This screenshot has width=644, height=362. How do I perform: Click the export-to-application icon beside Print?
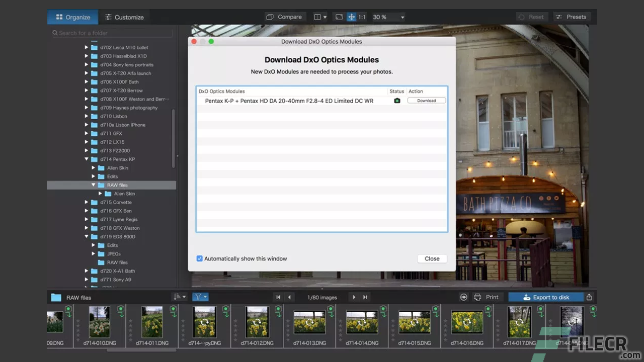coord(464,297)
